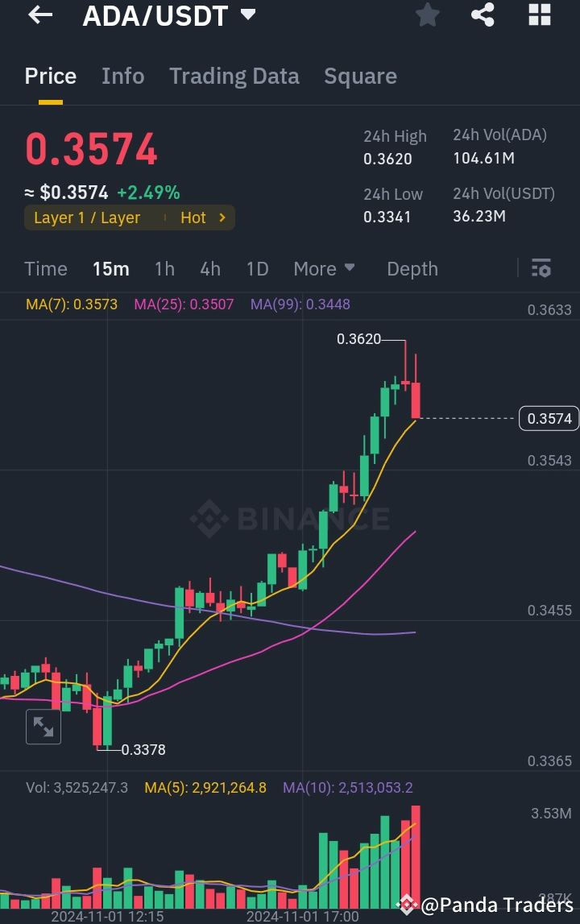Click the current price 0.3574 label
The height and width of the screenshot is (924, 580).
coord(549,418)
